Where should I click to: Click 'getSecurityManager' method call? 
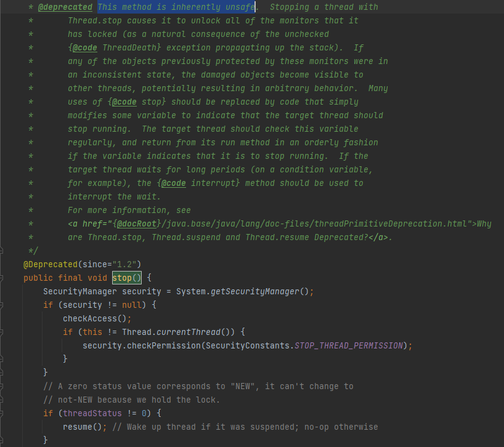pos(255,291)
